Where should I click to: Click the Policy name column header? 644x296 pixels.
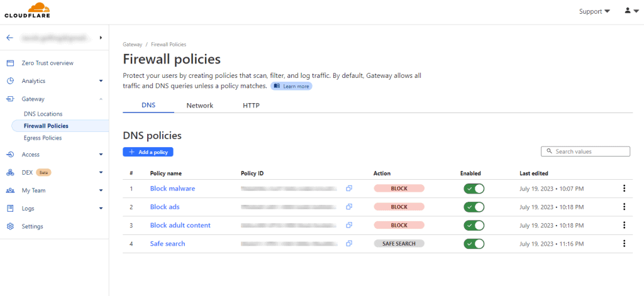(x=166, y=173)
